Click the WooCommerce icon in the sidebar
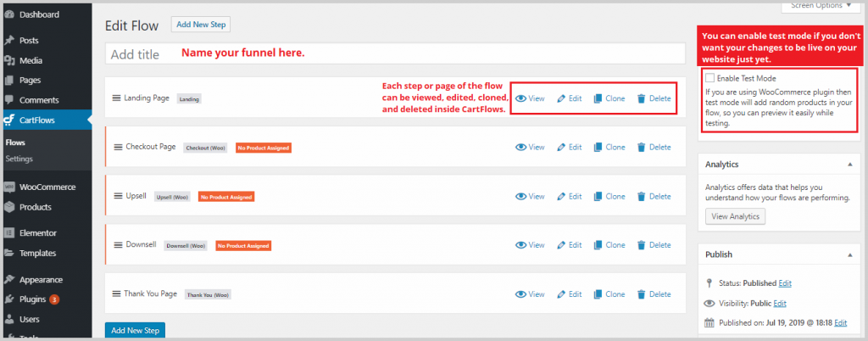 tap(8, 187)
